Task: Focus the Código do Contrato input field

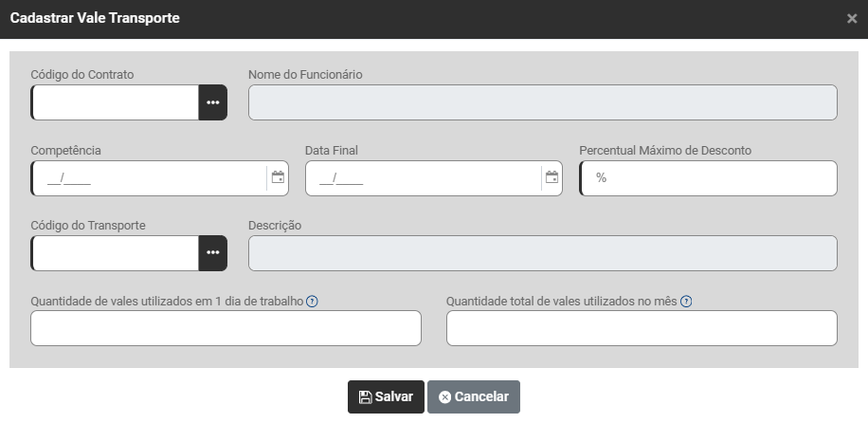Action: tap(115, 102)
